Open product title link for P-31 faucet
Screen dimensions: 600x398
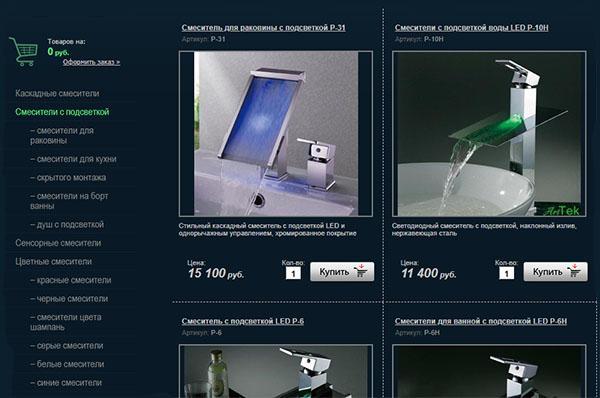[x=264, y=28]
